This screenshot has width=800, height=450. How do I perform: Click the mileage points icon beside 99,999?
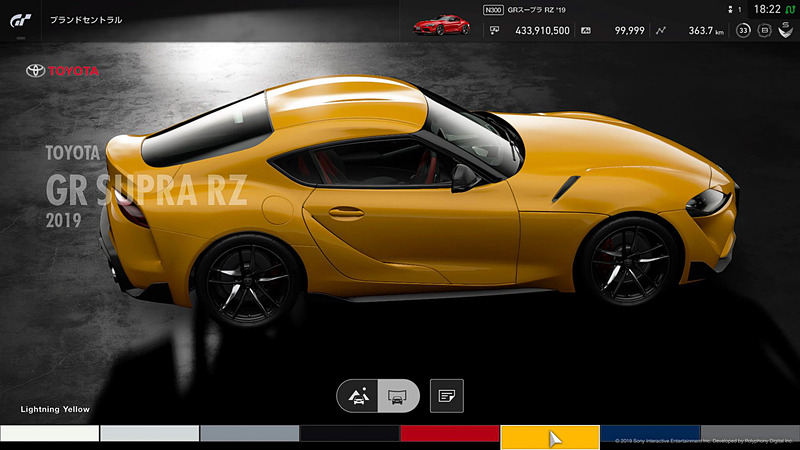[x=586, y=31]
